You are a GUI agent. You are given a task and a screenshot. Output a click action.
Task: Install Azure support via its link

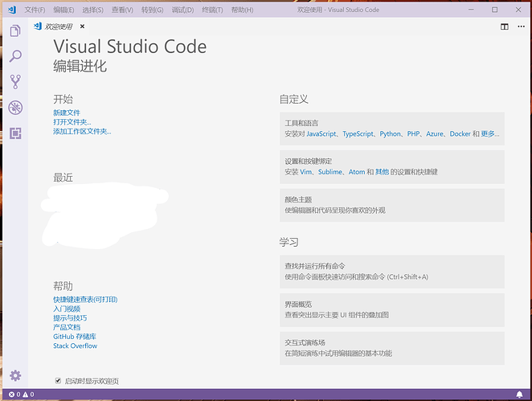point(435,134)
